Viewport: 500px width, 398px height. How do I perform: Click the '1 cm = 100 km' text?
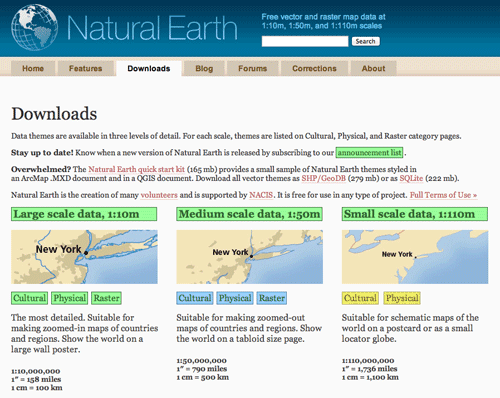37,388
